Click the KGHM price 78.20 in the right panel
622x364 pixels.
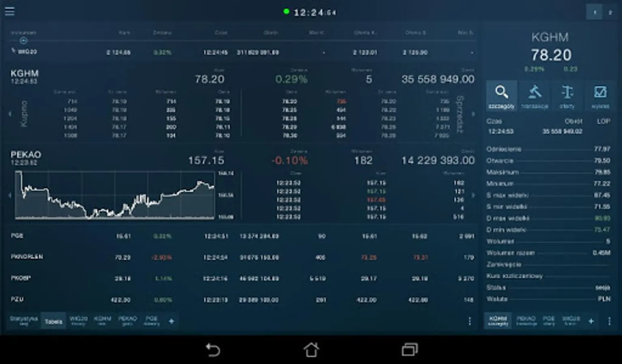coord(551,55)
